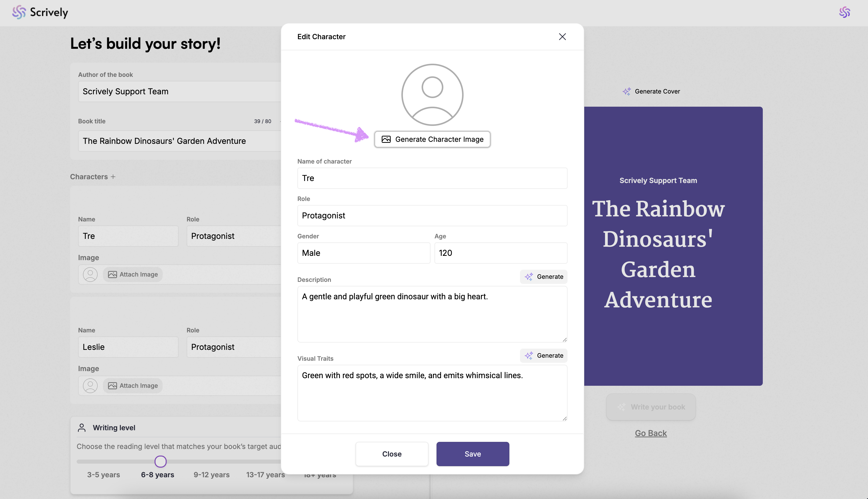Select the 3-5 years reading level
The height and width of the screenshot is (499, 868).
click(x=103, y=475)
